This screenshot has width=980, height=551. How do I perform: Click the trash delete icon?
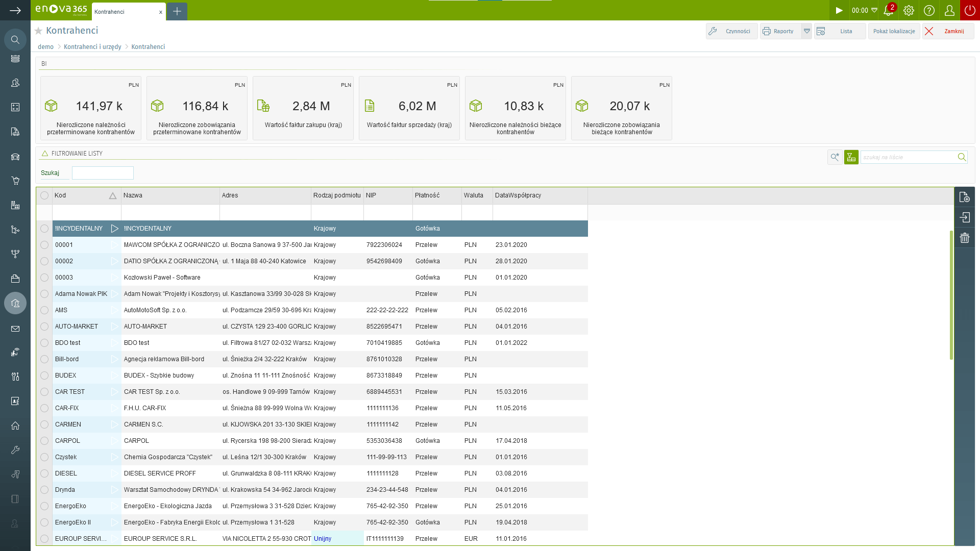[x=964, y=238]
